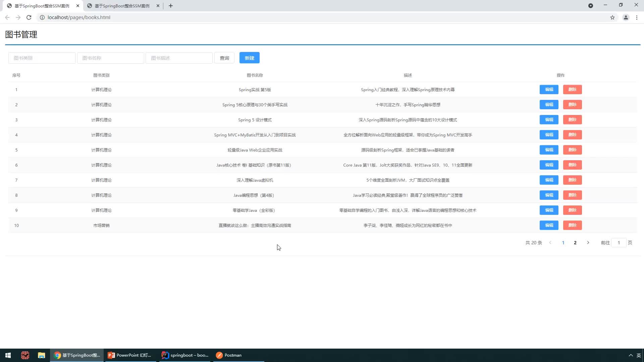The width and height of the screenshot is (644, 362).
Task: Delete row 10 直播就该这么做 book
Action: tap(573, 225)
